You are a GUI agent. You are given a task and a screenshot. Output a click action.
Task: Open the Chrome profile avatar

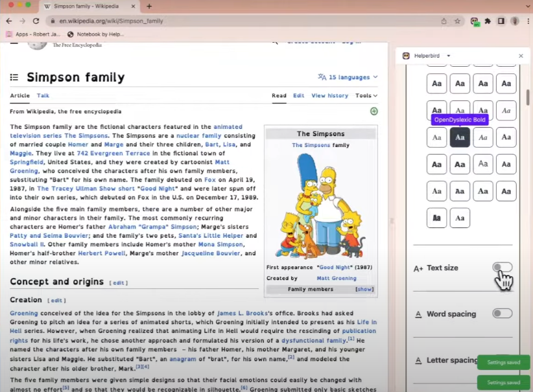[x=515, y=21]
